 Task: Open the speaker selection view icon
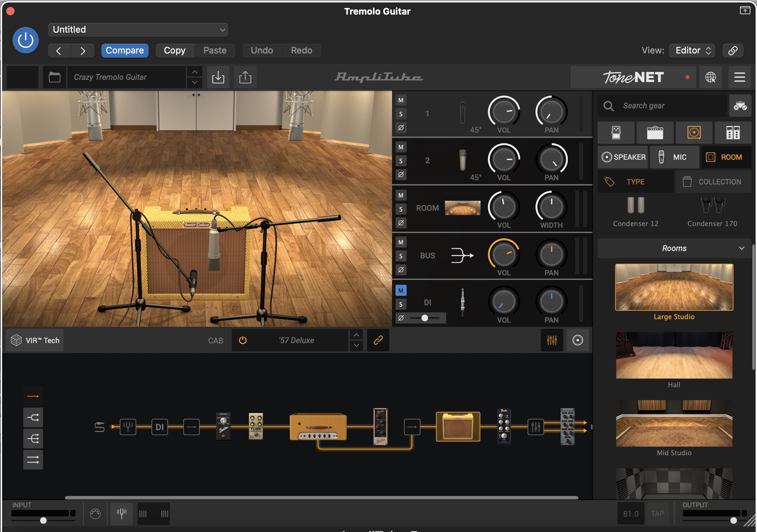pyautogui.click(x=578, y=340)
